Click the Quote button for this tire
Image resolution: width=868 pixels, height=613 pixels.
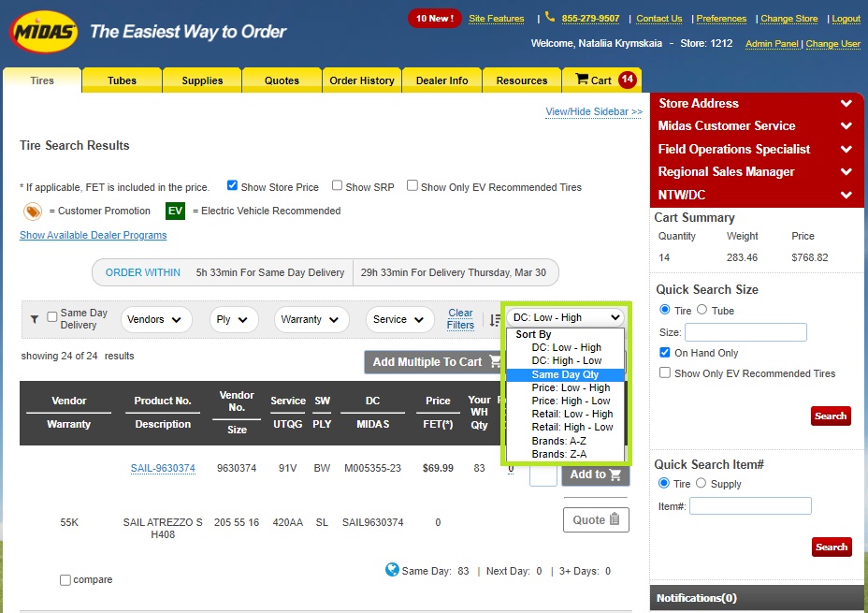coord(596,519)
